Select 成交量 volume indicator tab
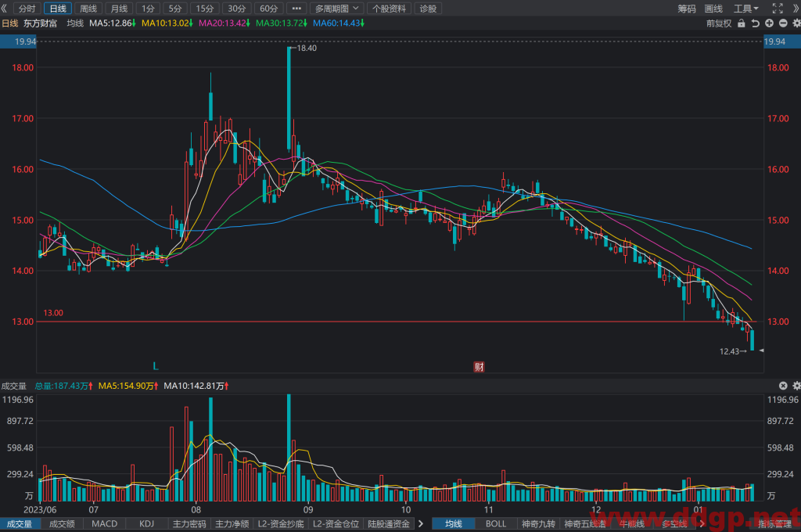 click(20, 524)
